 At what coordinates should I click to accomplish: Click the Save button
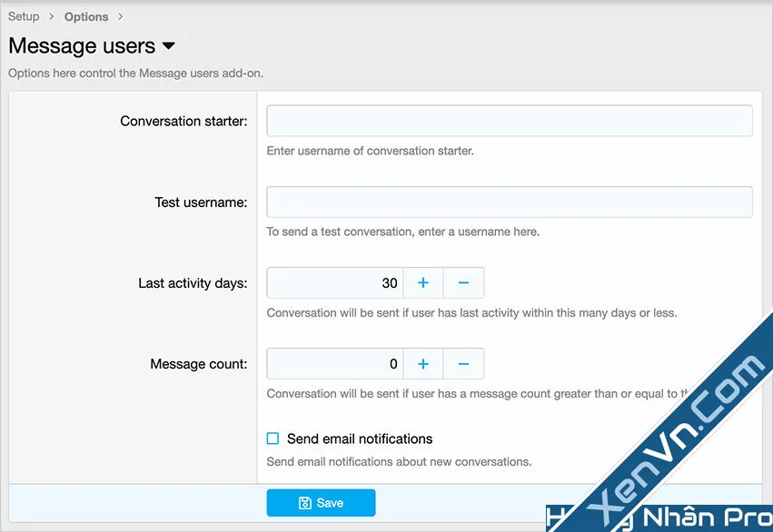click(x=321, y=502)
